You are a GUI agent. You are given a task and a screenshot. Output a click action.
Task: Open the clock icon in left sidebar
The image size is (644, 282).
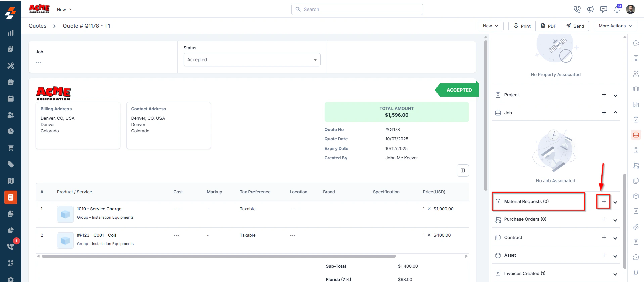(x=11, y=131)
